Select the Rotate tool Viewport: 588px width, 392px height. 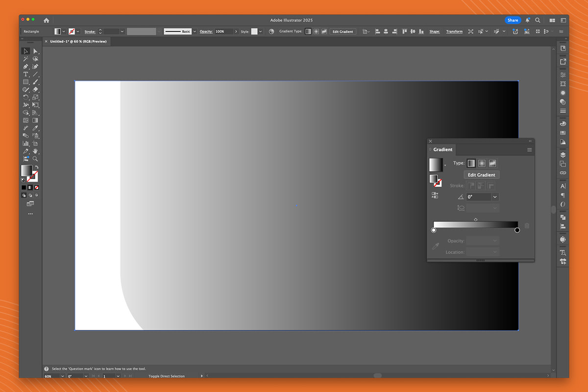coord(25,97)
